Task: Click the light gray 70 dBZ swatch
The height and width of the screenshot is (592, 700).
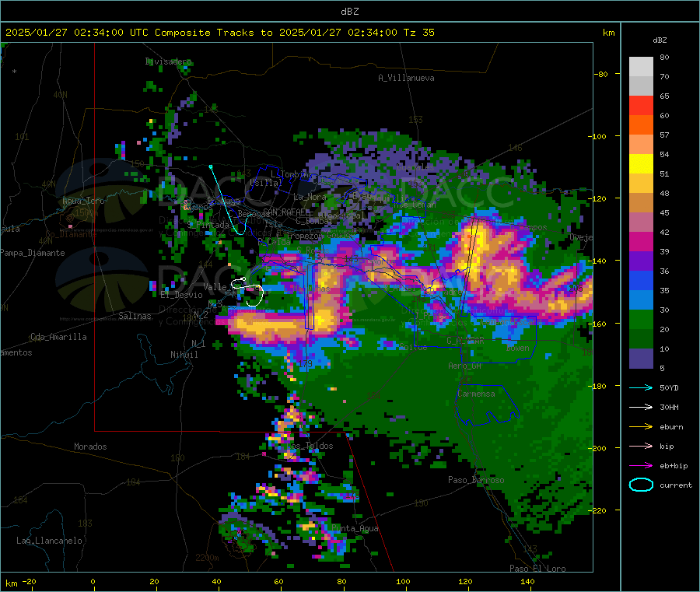Action: (x=641, y=86)
